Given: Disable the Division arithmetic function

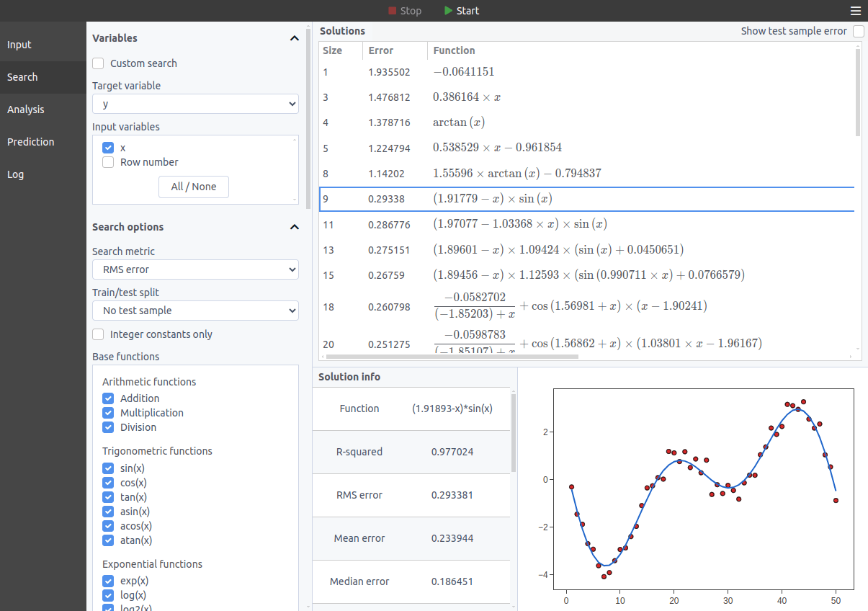Looking at the screenshot, I should coord(108,427).
